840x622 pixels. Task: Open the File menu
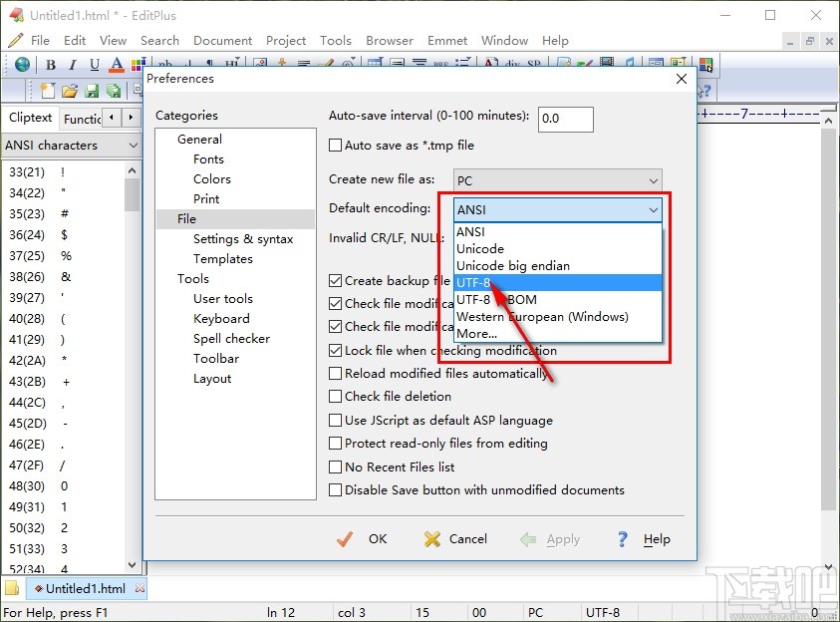40,41
